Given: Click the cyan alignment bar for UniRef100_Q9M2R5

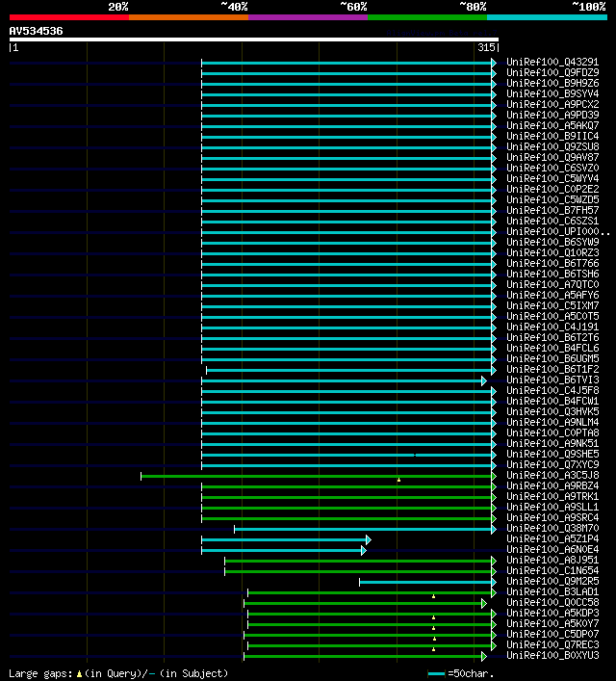Looking at the screenshot, I should click(425, 583).
